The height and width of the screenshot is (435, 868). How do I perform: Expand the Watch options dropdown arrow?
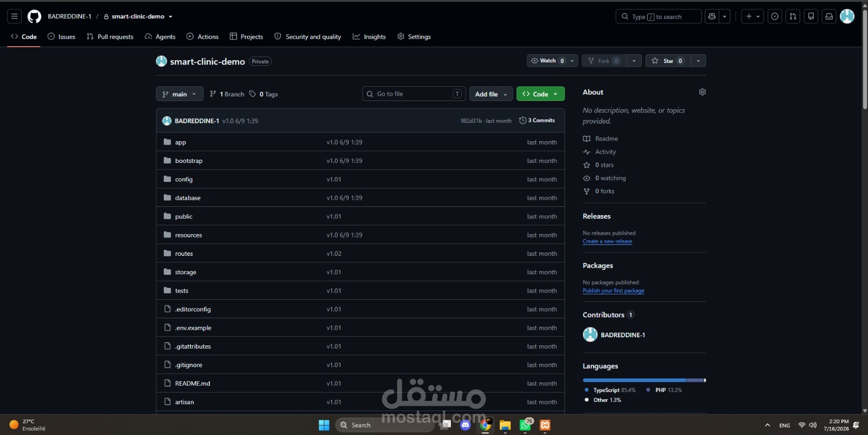572,61
